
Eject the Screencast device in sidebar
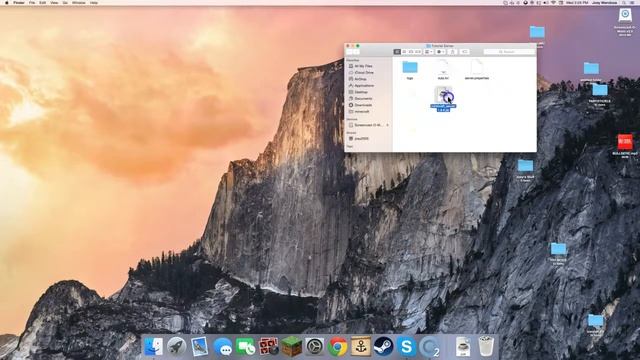387,125
